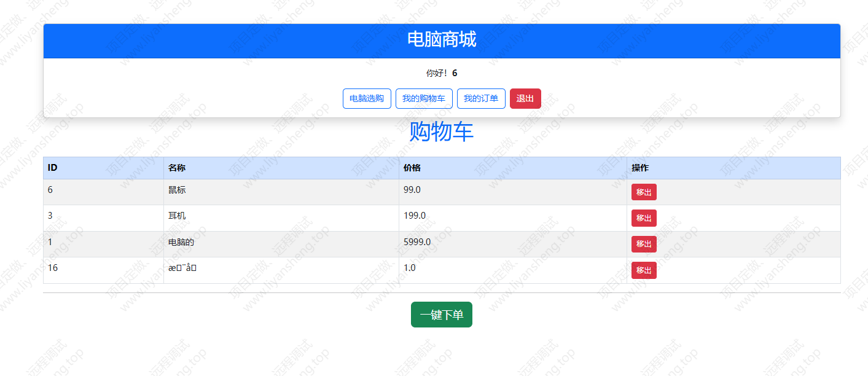Click the 名称 column header
Screen dimensions: 868x376
point(281,168)
